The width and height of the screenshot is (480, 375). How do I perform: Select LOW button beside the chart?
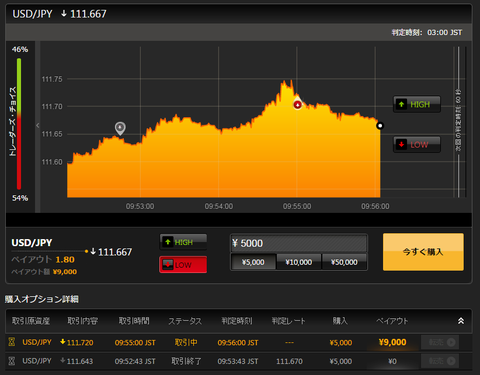click(x=417, y=145)
